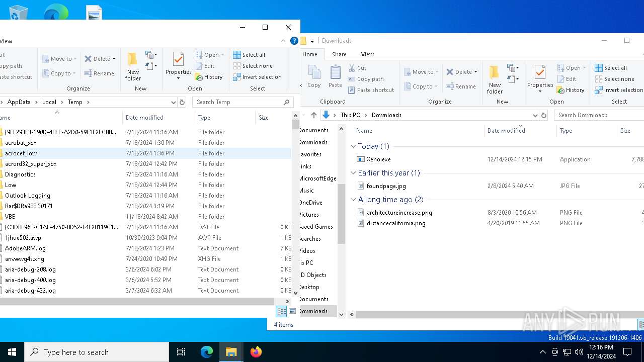Click History in Temp window ribbon
Viewport: 644px width, 362px height.
click(209, 77)
